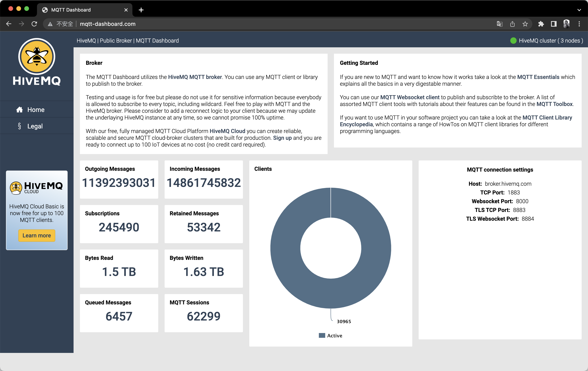Open the HiveMQ Cloud link
The width and height of the screenshot is (588, 371).
click(x=227, y=131)
